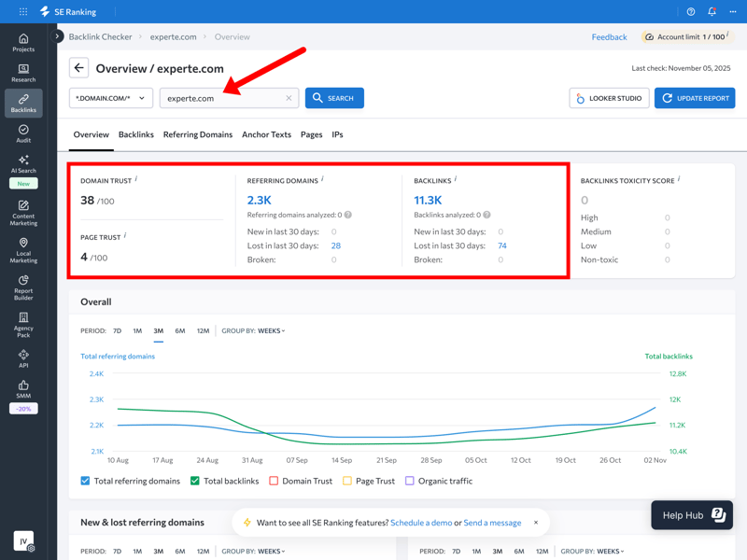This screenshot has height=560, width=747.
Task: Click the Schedule a demo link
Action: 420,523
